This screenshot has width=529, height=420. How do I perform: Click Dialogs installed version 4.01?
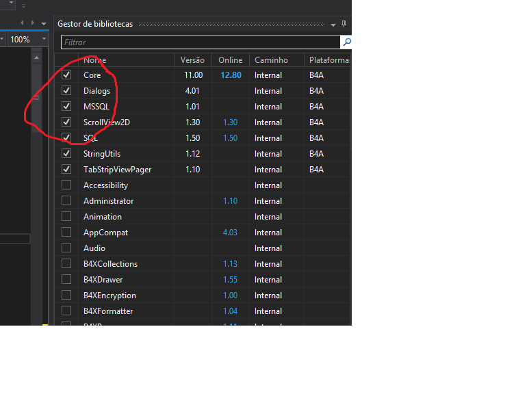tap(192, 91)
